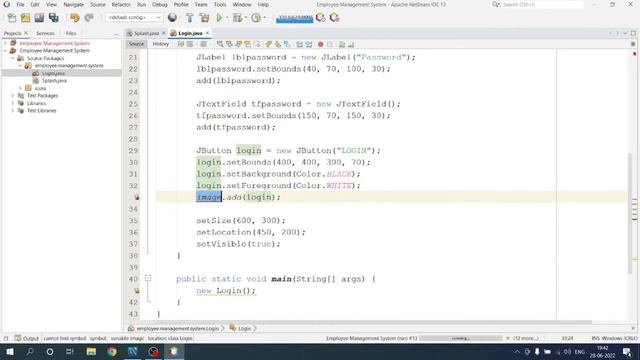The height and width of the screenshot is (360, 640).
Task: Click the Open Project toolbar icon
Action: (39, 18)
